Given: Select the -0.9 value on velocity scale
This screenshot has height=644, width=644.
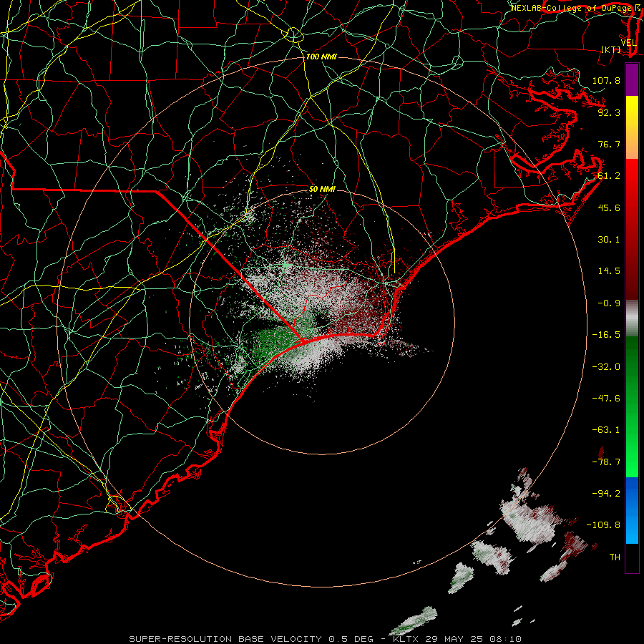Looking at the screenshot, I should (609, 303).
